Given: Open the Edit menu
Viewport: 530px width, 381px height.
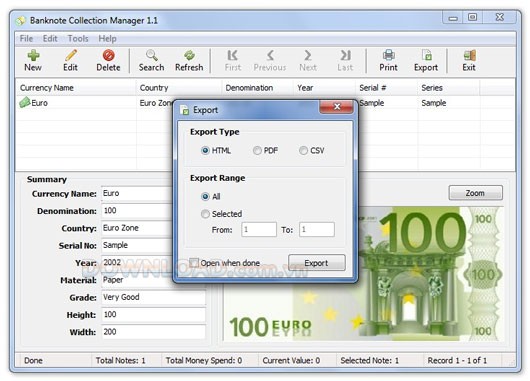Looking at the screenshot, I should click(x=50, y=39).
